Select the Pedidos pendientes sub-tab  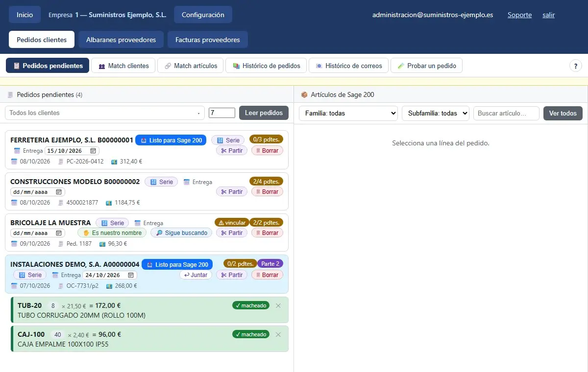click(48, 66)
